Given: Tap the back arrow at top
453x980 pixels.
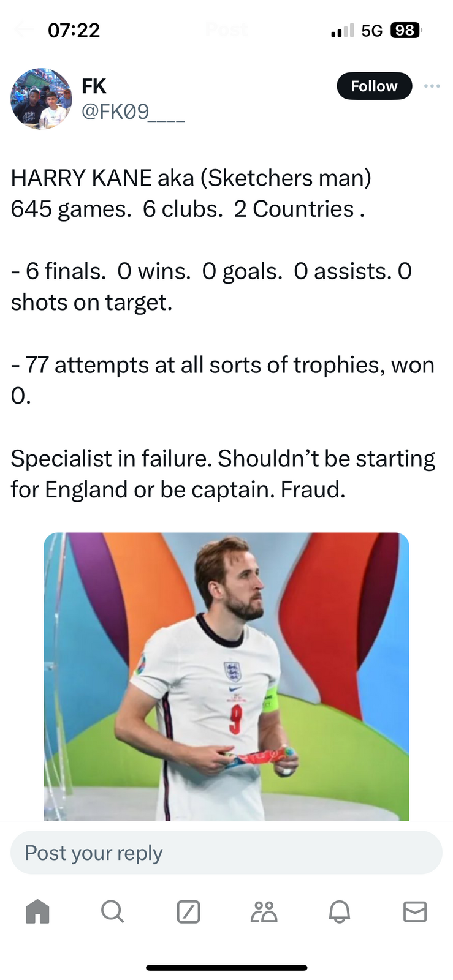Looking at the screenshot, I should (x=23, y=29).
